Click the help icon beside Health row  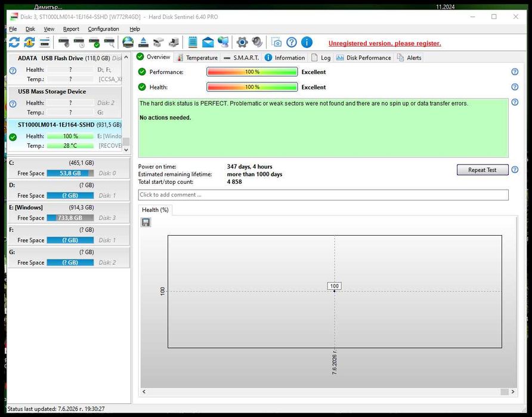(x=515, y=87)
